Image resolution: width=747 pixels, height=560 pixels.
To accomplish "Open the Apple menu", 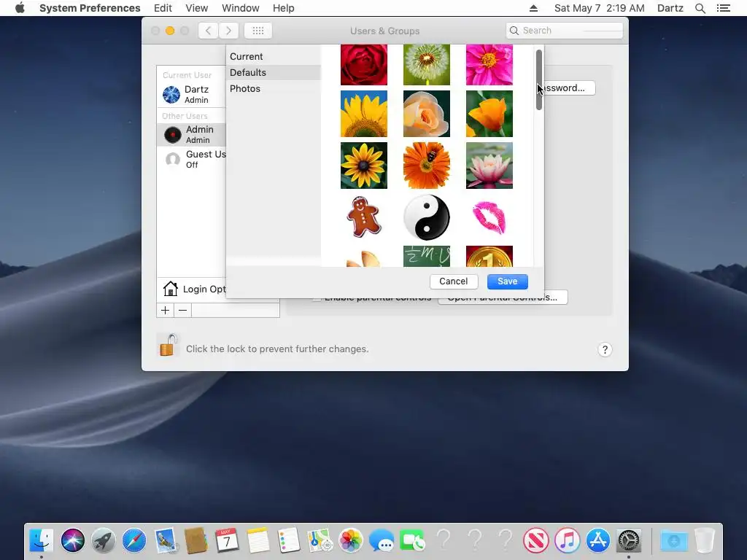I will tap(20, 8).
